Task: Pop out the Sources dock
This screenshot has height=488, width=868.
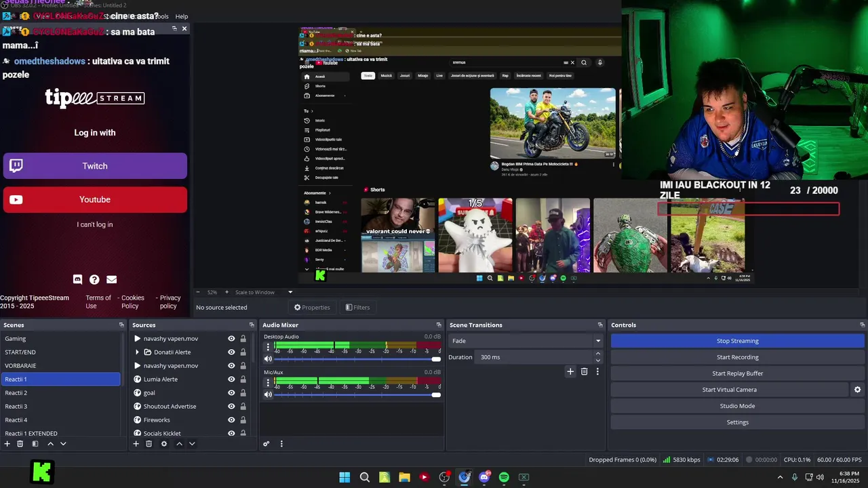Action: (252, 325)
